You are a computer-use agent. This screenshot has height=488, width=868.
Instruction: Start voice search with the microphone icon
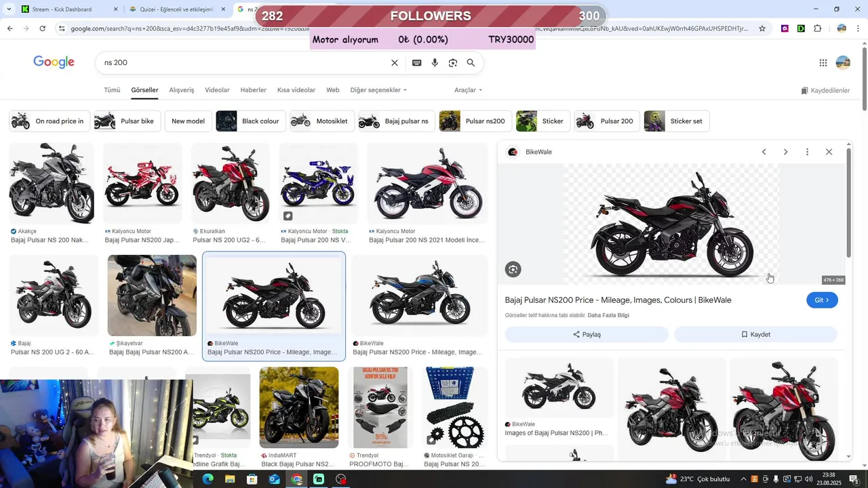pos(435,63)
